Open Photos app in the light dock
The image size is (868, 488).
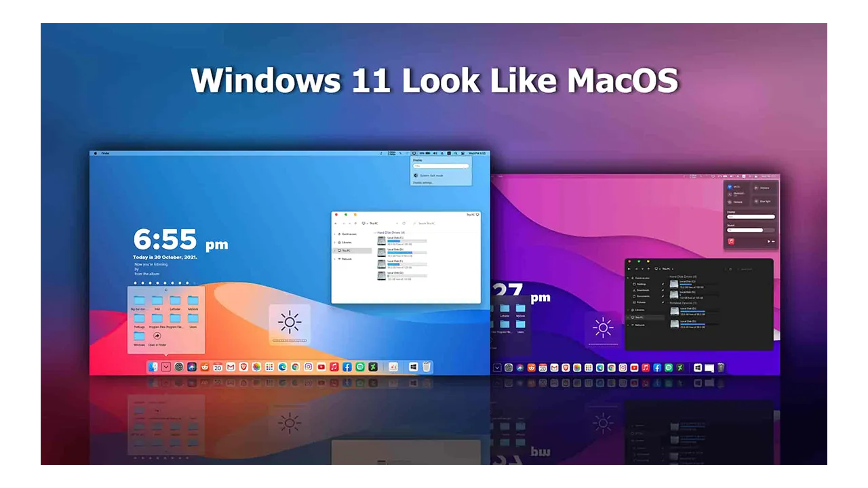pos(256,367)
